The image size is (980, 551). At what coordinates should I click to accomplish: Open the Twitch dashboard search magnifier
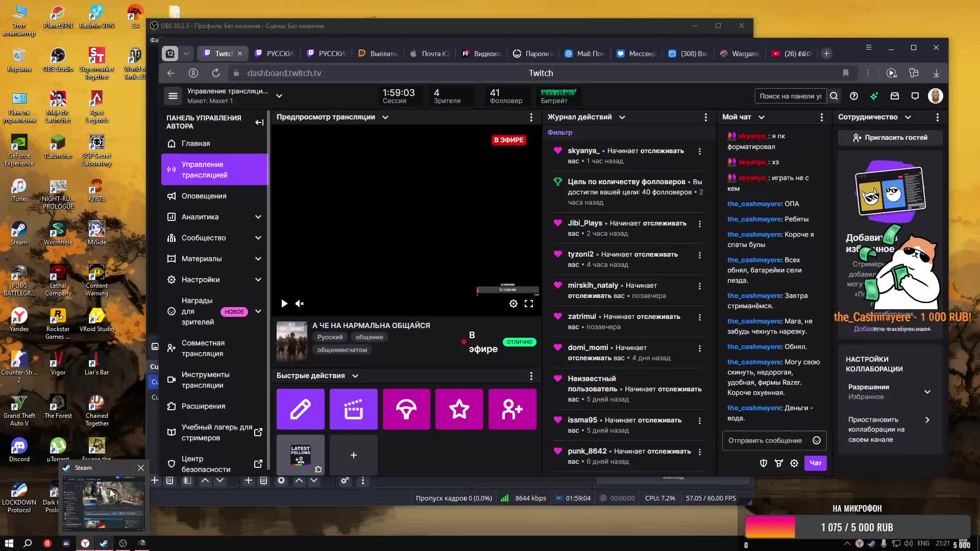click(834, 96)
